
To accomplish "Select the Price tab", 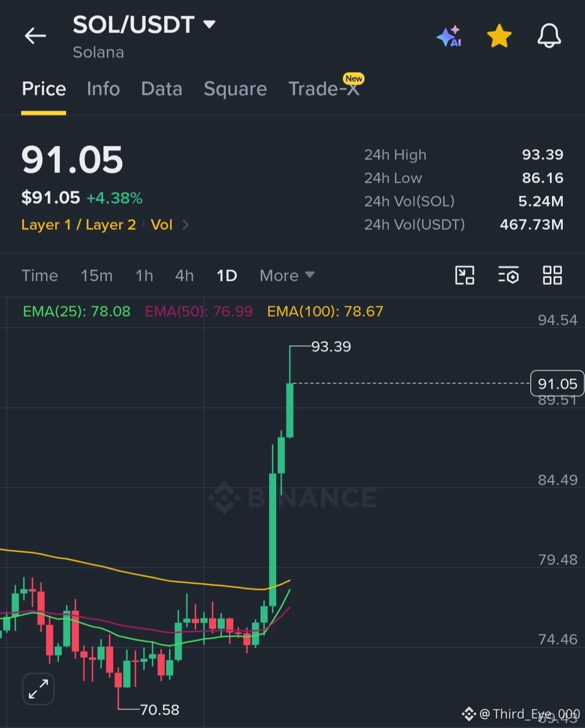I will point(44,88).
